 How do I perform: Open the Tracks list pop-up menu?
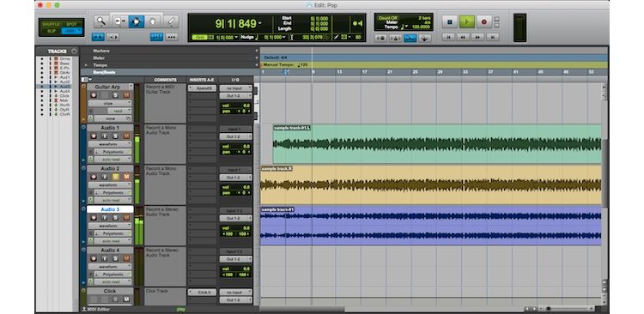tap(74, 51)
